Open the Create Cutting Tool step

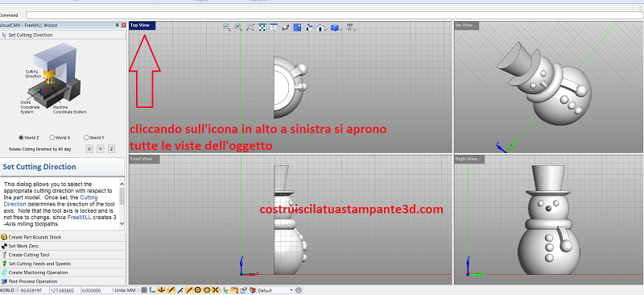coord(63,255)
